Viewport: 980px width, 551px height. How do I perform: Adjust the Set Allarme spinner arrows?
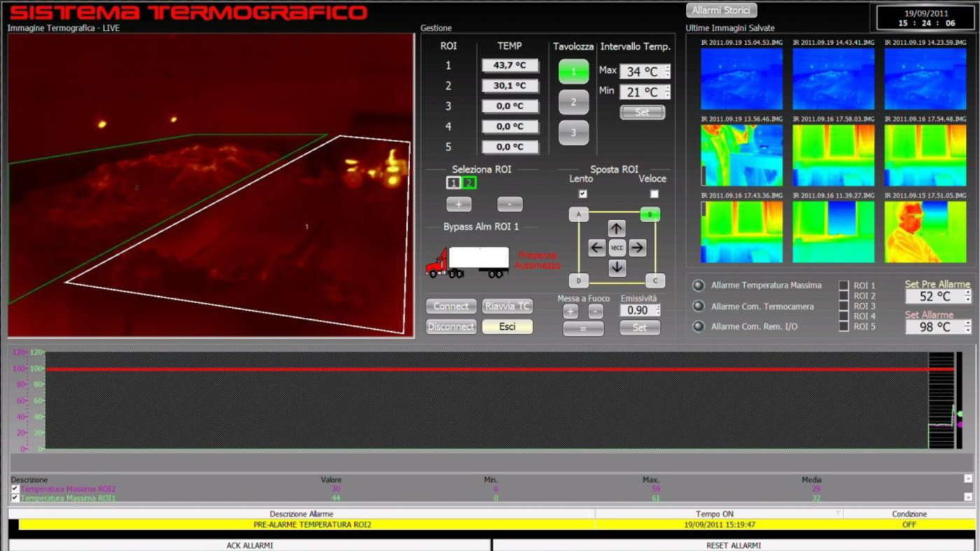click(x=968, y=327)
